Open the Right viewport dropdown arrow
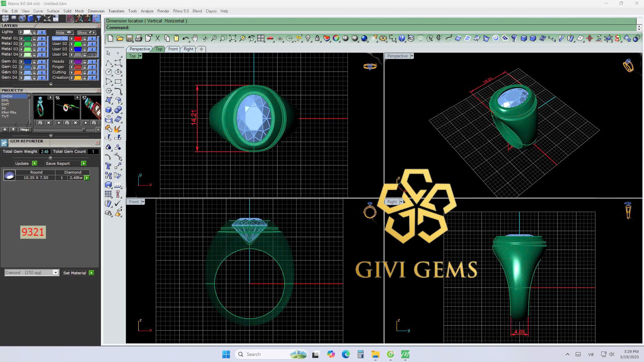Image resolution: width=644 pixels, height=362 pixels. [x=401, y=202]
